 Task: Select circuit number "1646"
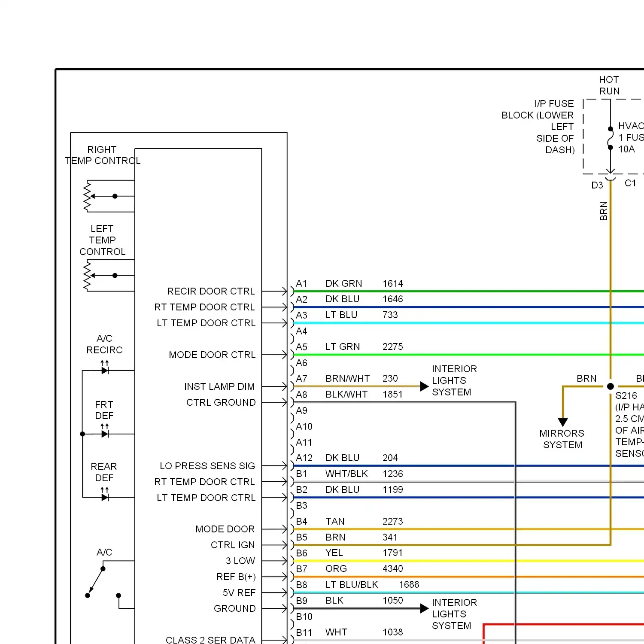(393, 299)
